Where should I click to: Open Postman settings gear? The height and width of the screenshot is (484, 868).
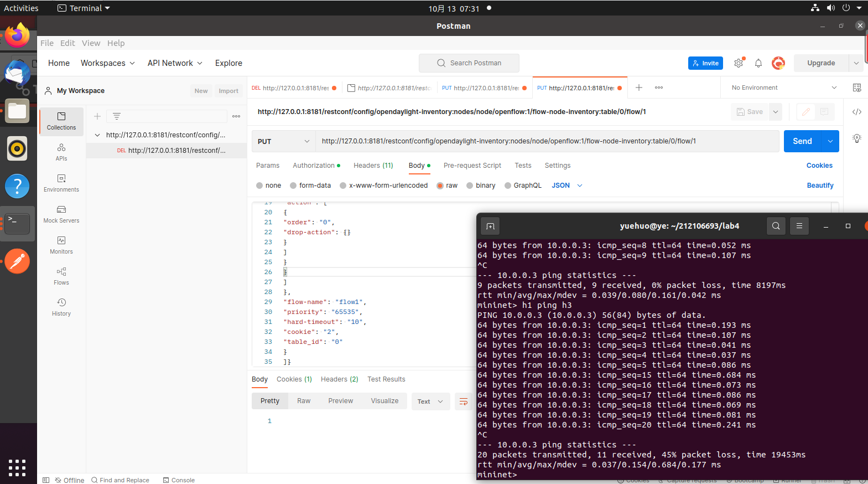point(739,63)
